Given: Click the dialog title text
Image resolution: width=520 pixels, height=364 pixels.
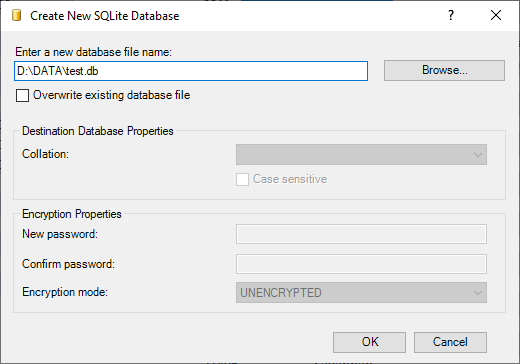Looking at the screenshot, I should point(105,16).
